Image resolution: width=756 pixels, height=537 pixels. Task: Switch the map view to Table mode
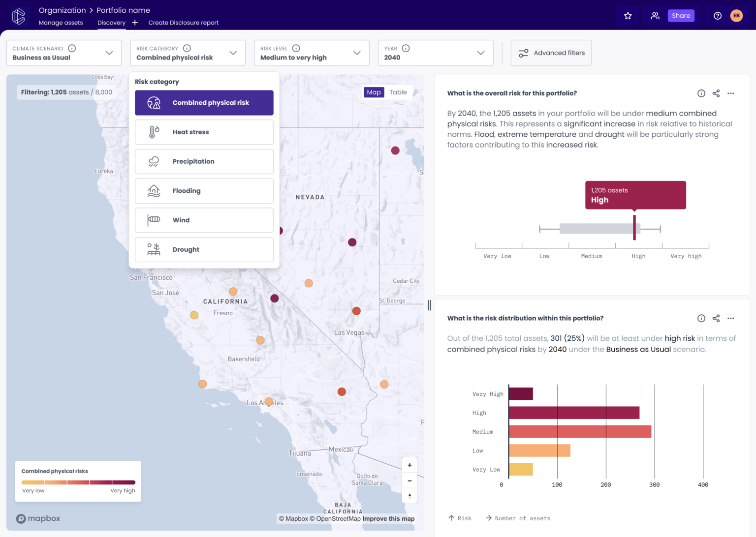click(398, 92)
